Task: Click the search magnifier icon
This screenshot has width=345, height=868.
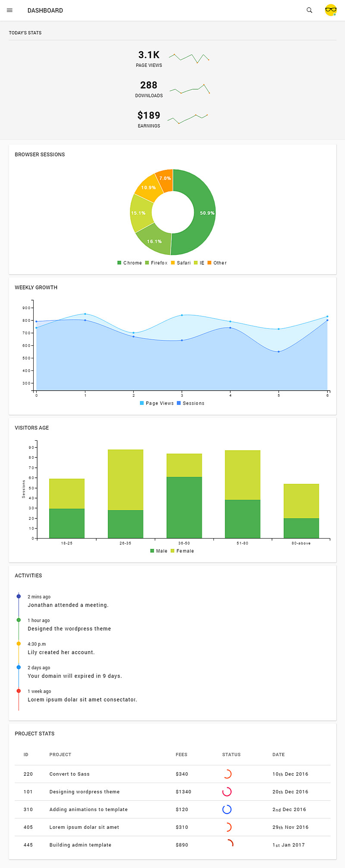Action: click(309, 10)
